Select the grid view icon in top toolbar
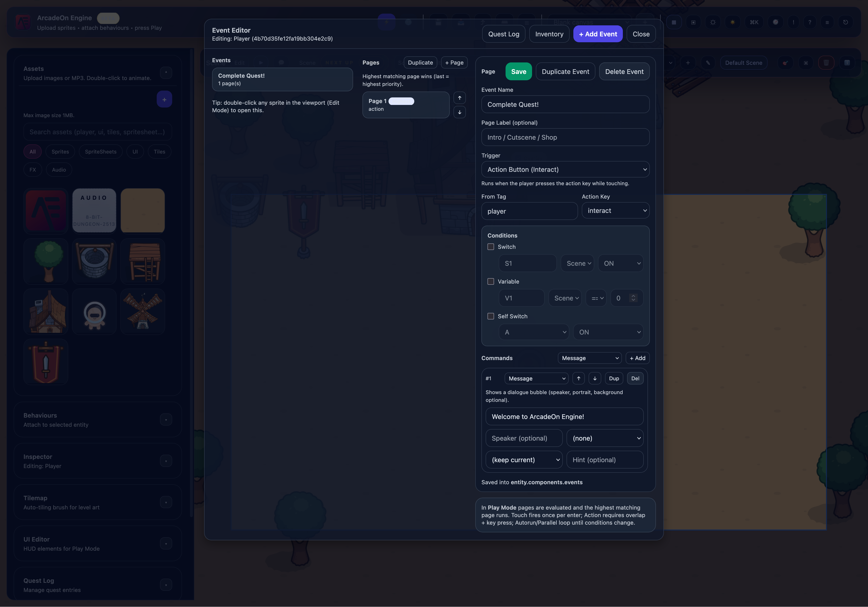 click(x=674, y=22)
